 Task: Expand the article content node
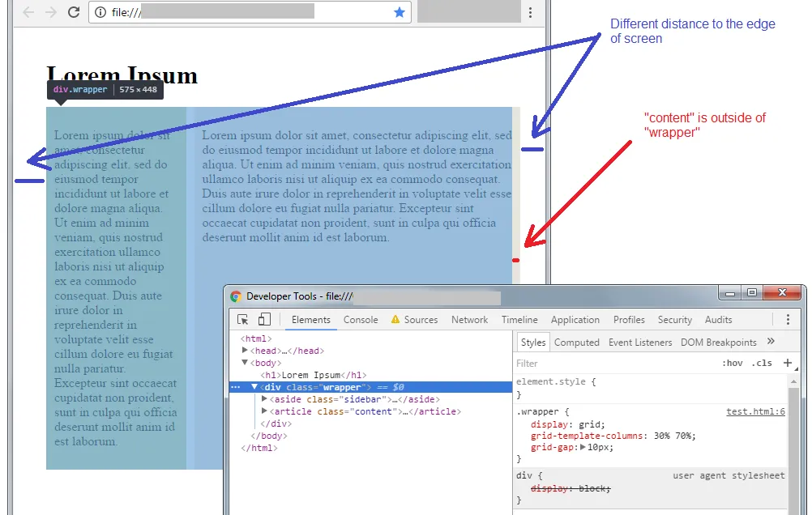click(x=264, y=411)
